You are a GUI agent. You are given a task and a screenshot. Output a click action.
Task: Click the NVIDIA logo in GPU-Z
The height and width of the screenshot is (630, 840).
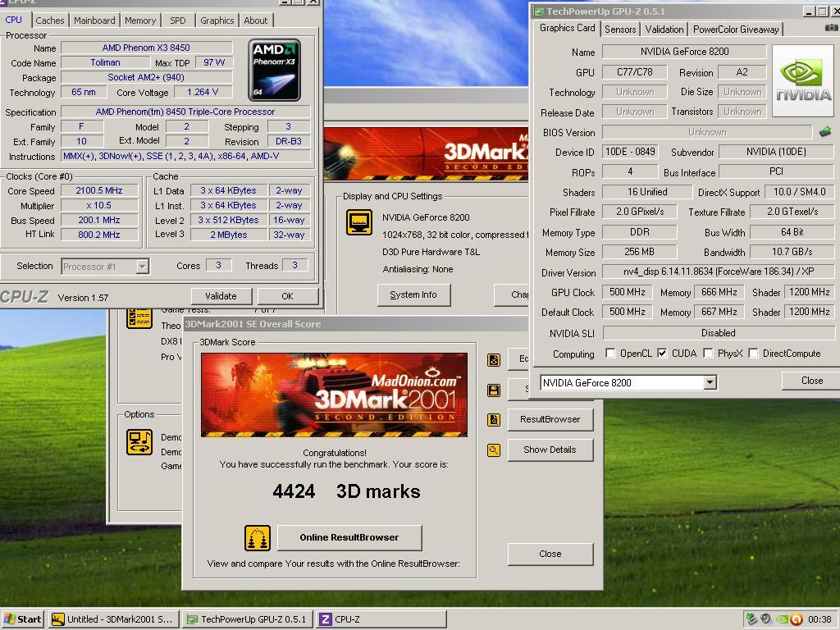803,81
